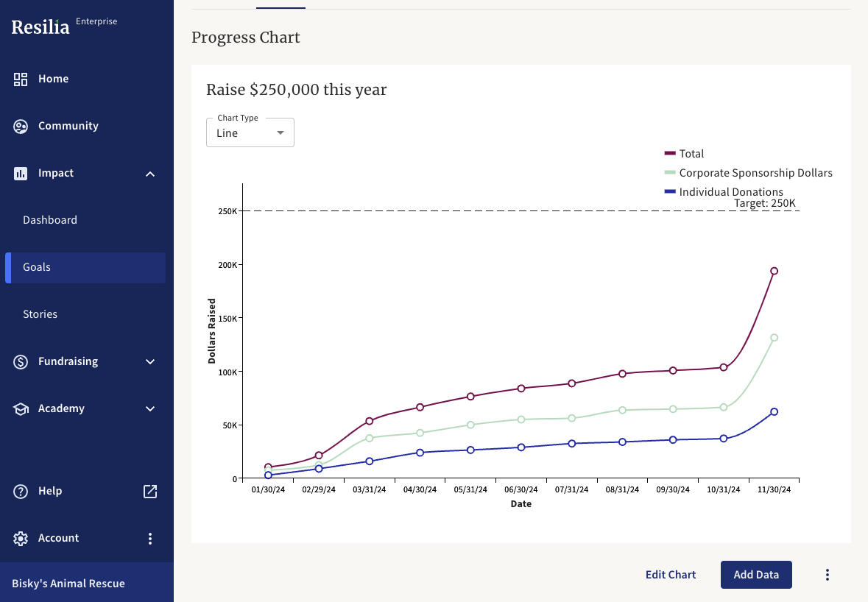This screenshot has width=868, height=602.
Task: Go to the Dashboard page
Action: pos(50,219)
